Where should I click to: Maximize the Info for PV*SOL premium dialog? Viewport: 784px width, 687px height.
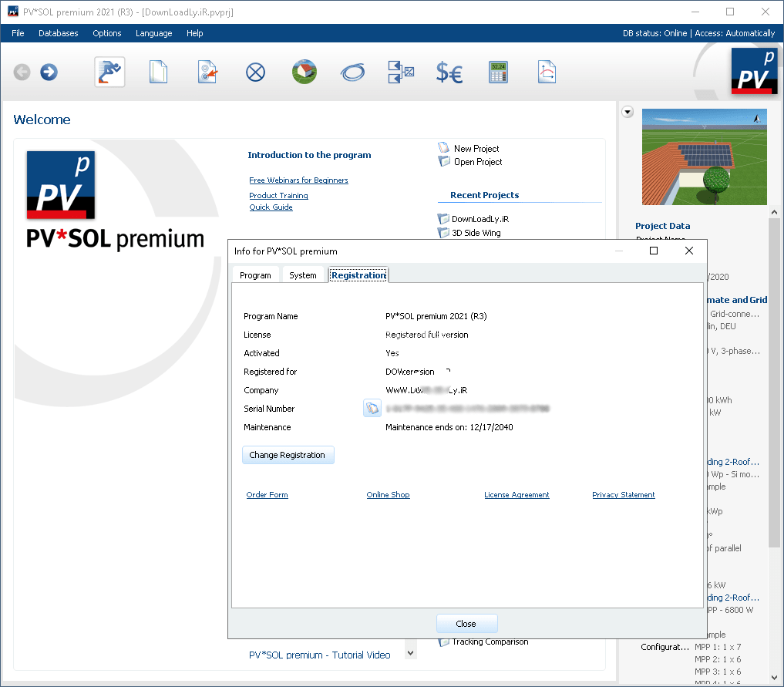tap(654, 251)
